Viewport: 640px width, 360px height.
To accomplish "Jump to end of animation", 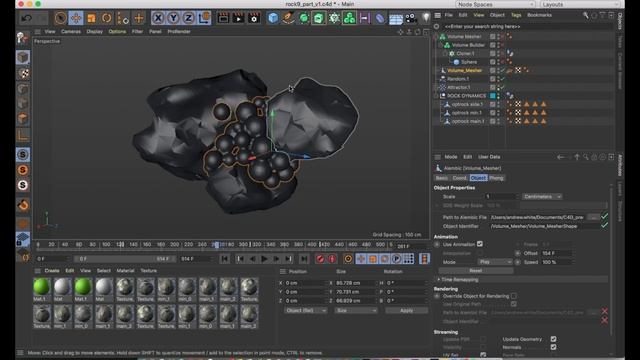I will 304,259.
